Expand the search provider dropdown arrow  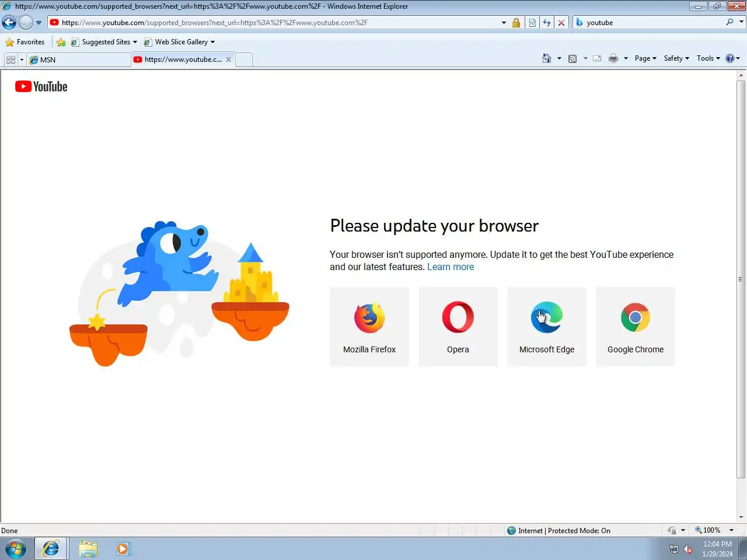741,22
